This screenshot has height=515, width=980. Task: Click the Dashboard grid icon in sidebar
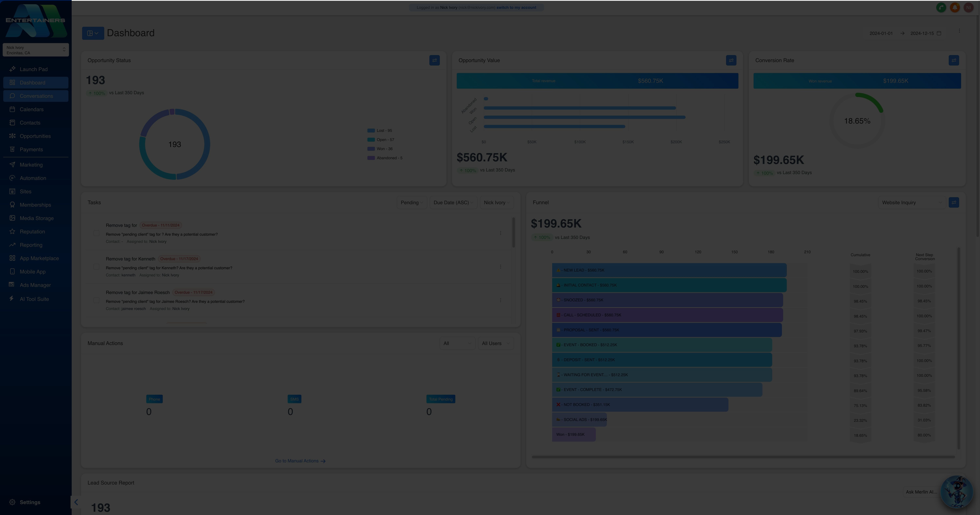click(12, 83)
